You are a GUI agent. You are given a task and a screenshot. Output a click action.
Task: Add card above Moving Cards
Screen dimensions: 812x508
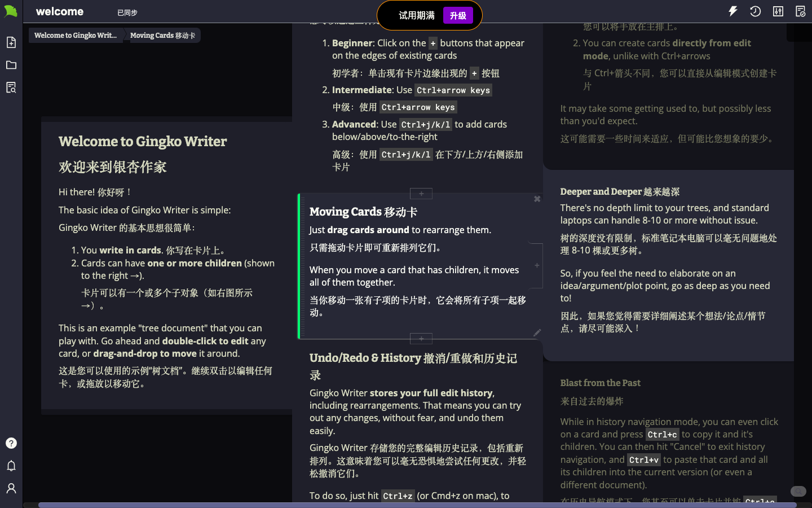[421, 194]
